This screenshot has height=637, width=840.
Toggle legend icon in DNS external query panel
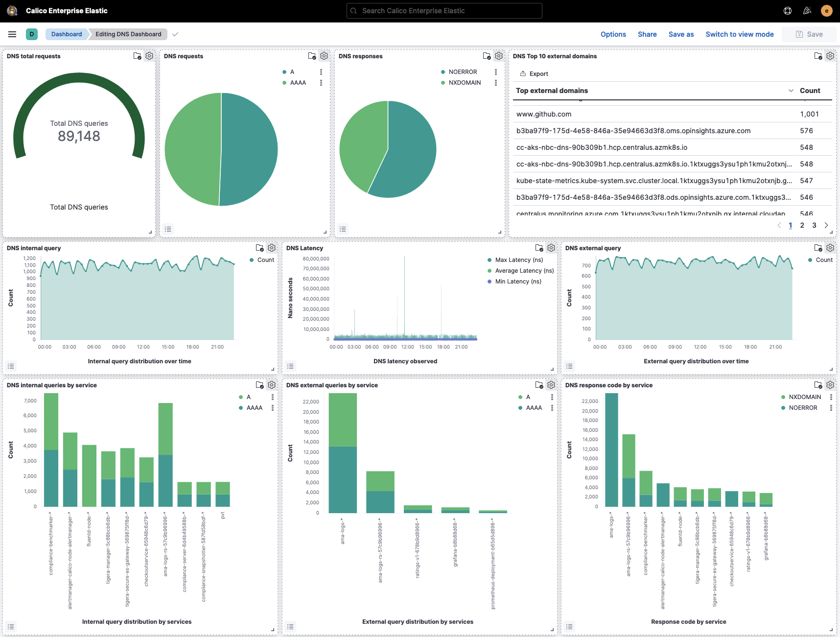click(569, 366)
